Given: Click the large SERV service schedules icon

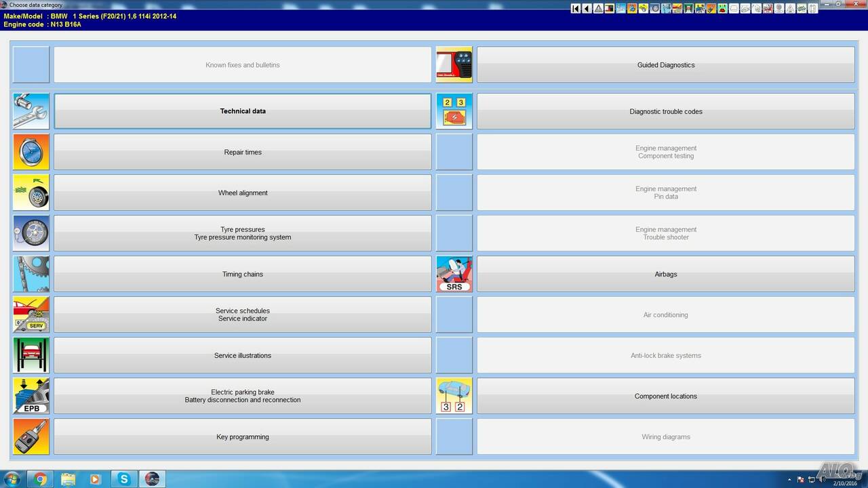Looking at the screenshot, I should 31,314.
